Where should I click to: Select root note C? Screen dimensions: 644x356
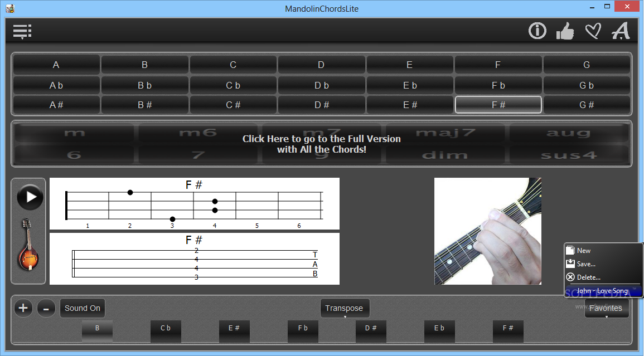coord(233,65)
